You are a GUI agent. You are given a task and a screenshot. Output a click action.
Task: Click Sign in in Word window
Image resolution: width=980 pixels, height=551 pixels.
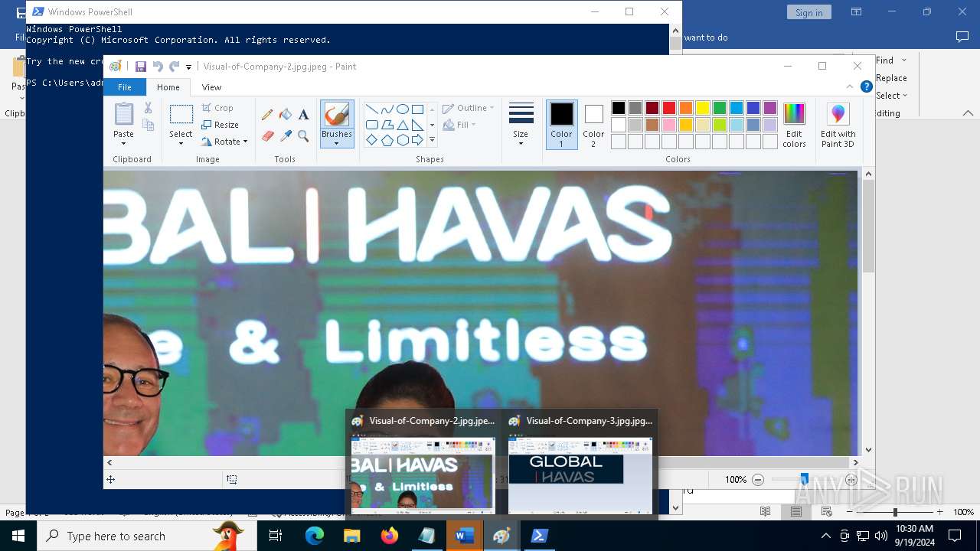[808, 12]
